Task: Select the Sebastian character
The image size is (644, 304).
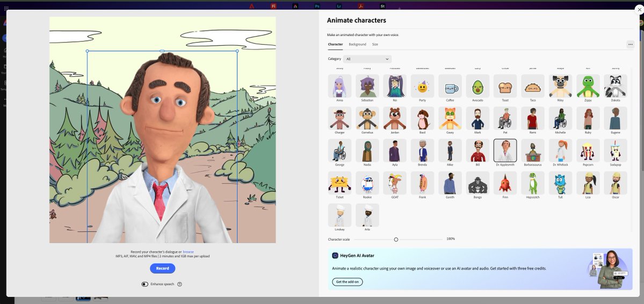Action: [367, 86]
